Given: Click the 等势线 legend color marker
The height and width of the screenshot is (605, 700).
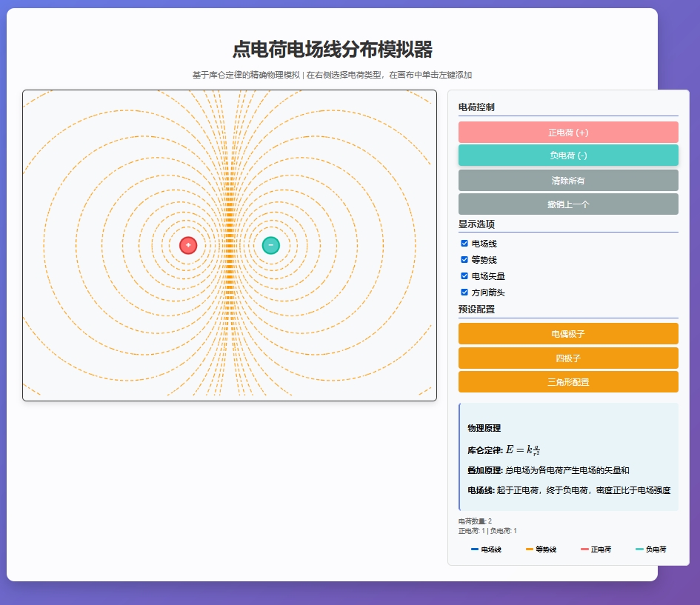Looking at the screenshot, I should (x=530, y=549).
